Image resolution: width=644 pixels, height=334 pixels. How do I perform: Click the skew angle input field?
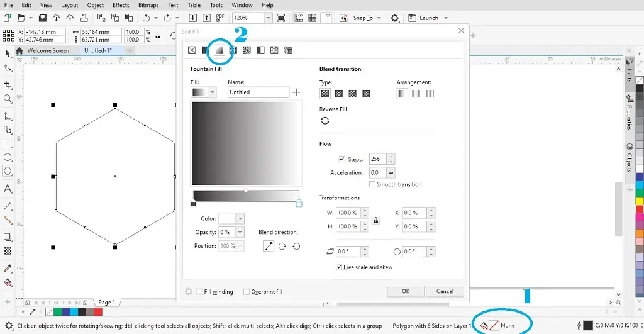click(x=348, y=252)
